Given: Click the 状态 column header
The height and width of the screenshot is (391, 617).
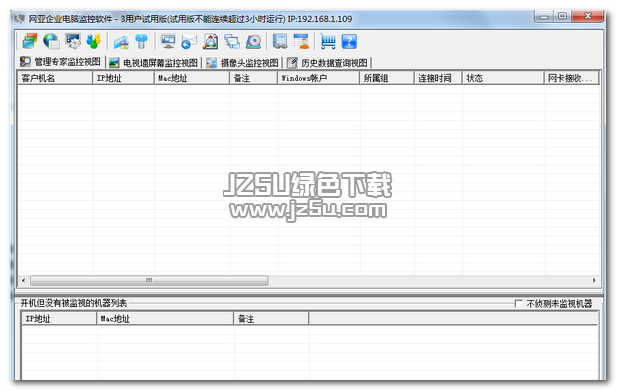Looking at the screenshot, I should pyautogui.click(x=503, y=78).
